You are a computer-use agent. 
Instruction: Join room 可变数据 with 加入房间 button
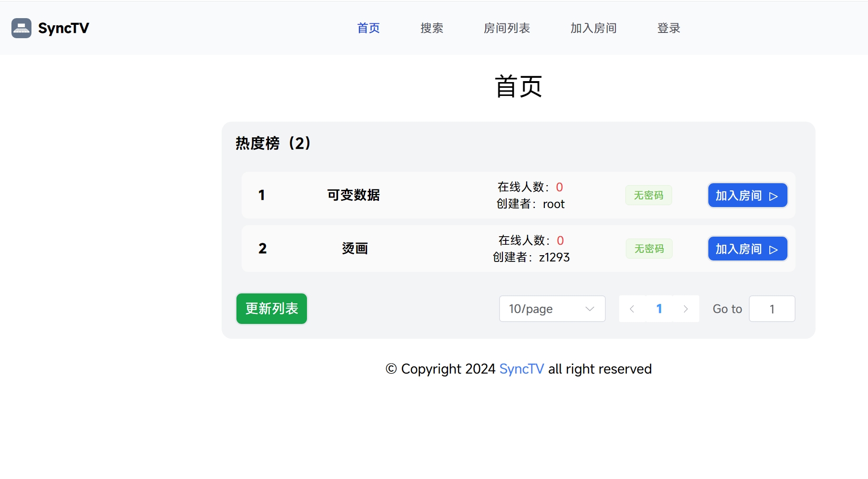click(x=747, y=195)
